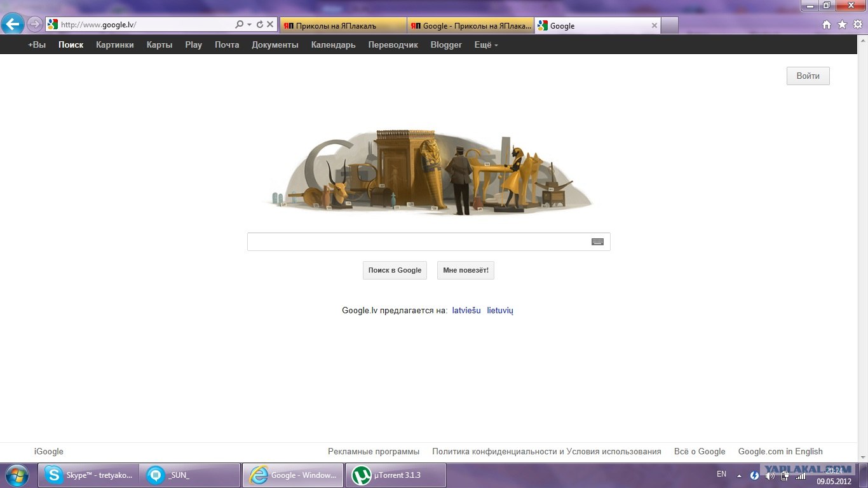Show hidden tray icons arrow

(x=739, y=475)
